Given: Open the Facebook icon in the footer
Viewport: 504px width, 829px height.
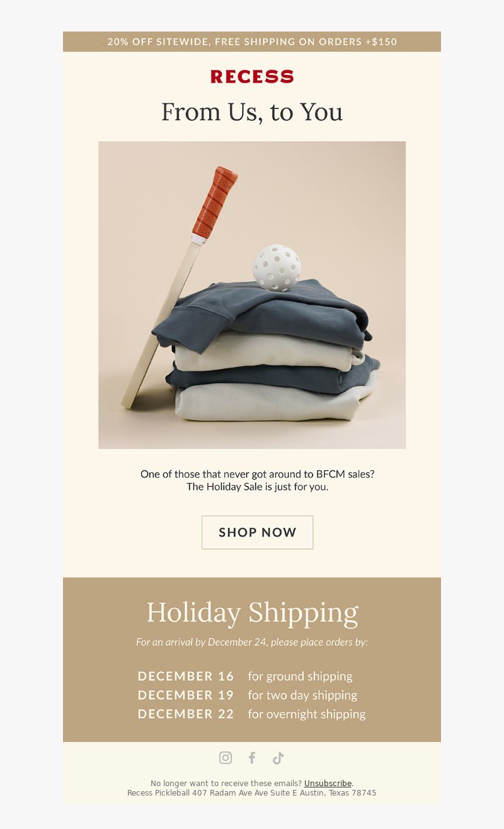Looking at the screenshot, I should pos(252,758).
